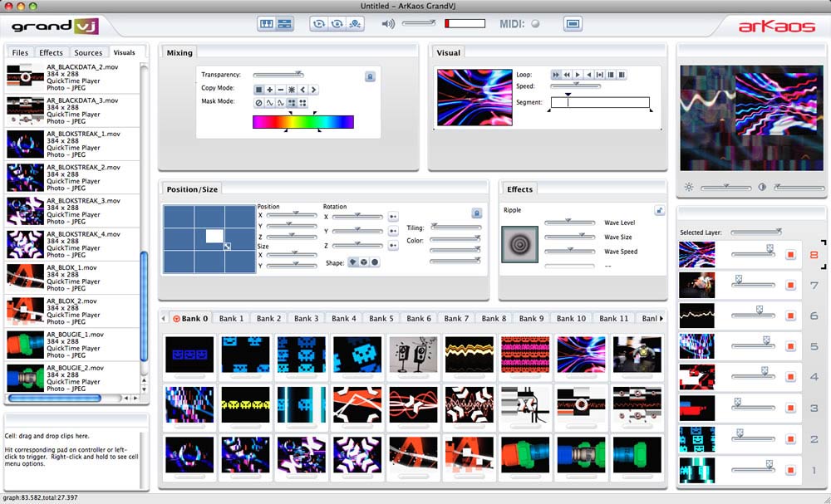Switch to Bank 11 tab
831x504 pixels.
point(614,318)
